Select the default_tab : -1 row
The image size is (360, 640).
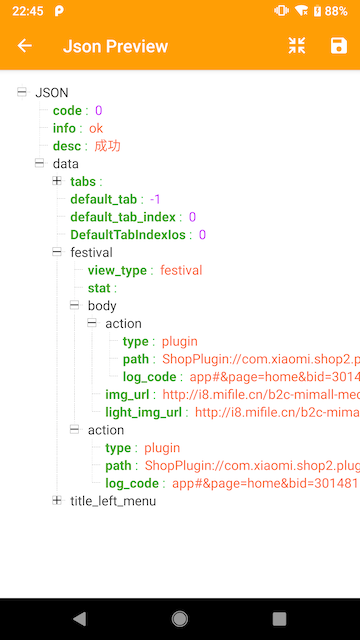coord(116,200)
